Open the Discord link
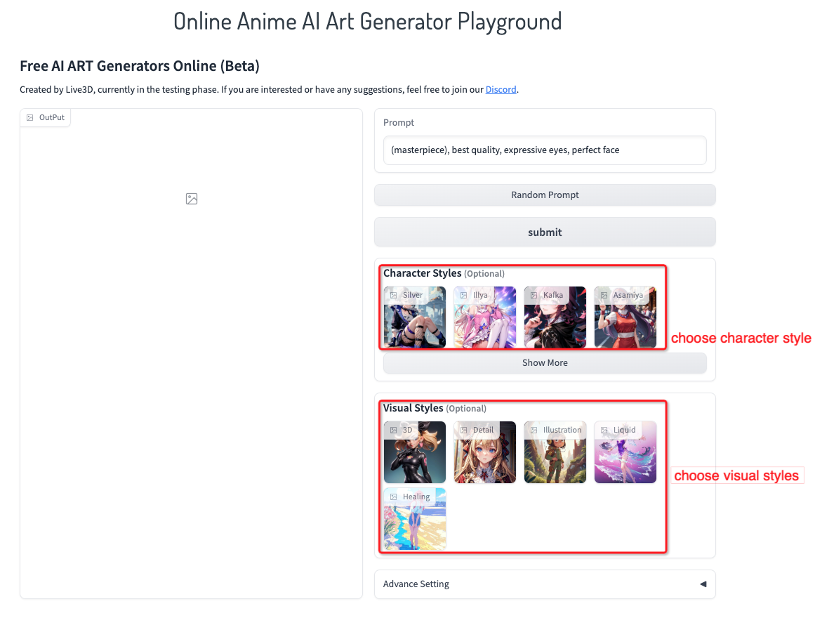Image resolution: width=815 pixels, height=644 pixels. (501, 89)
